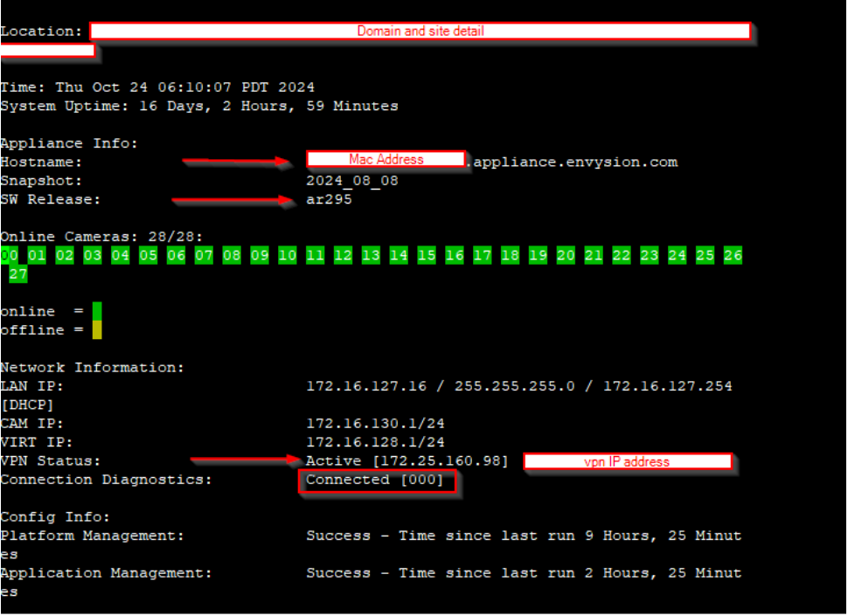Click the Domain and site detail box
The image size is (848, 616).
(x=420, y=31)
